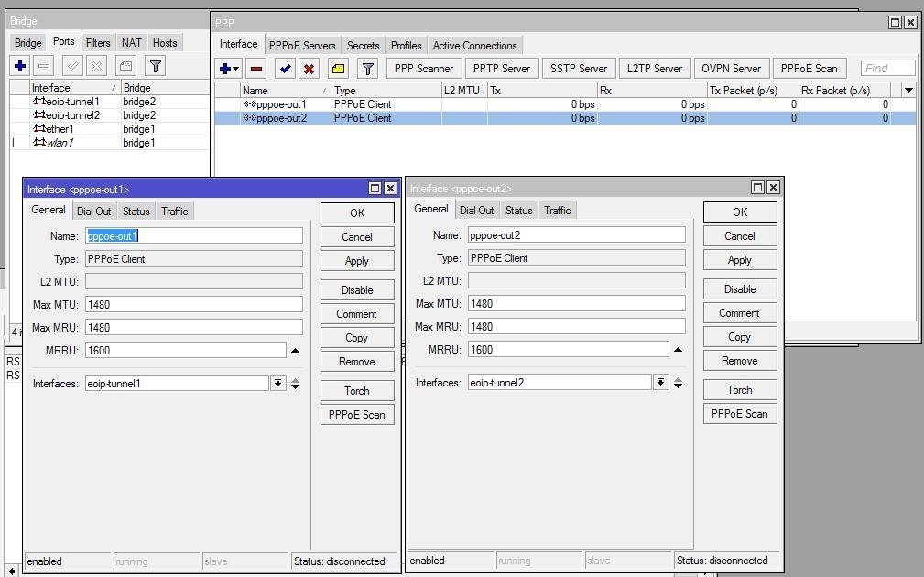The width and height of the screenshot is (924, 577).
Task: Click Torch button in pppoe-out1 dialog
Action: [x=356, y=391]
